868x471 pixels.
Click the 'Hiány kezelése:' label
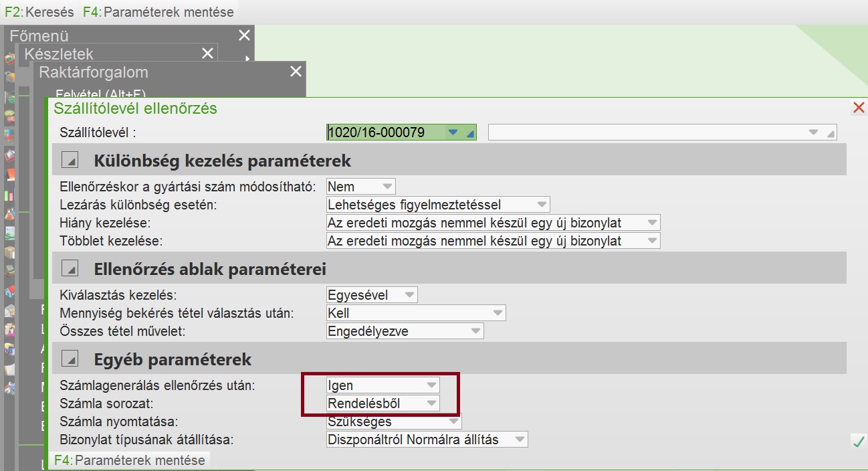(x=105, y=223)
